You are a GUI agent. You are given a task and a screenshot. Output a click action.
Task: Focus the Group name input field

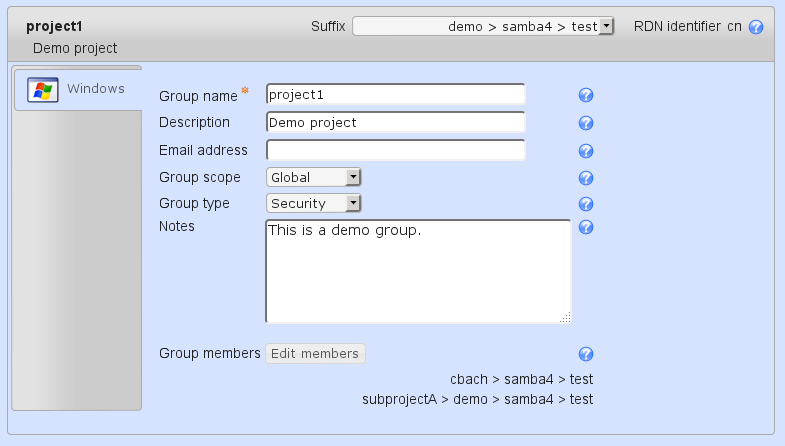pos(395,95)
